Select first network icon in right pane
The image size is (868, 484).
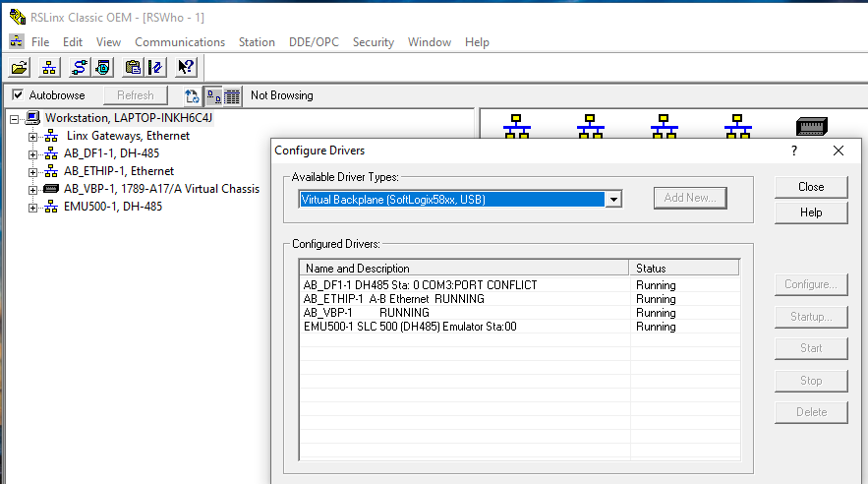pos(517,126)
